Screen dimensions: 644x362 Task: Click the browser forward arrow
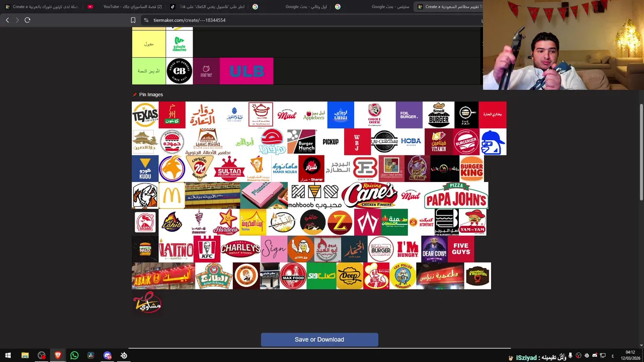17,20
